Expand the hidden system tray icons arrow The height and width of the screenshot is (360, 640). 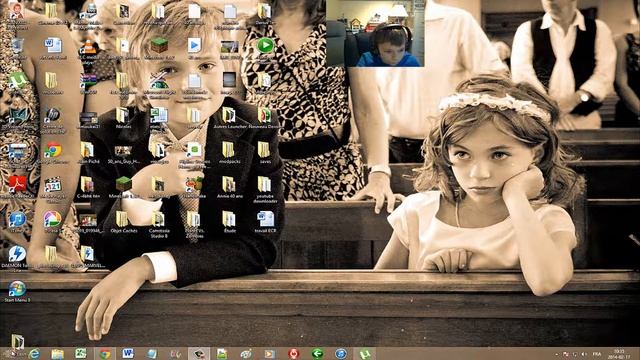556,354
